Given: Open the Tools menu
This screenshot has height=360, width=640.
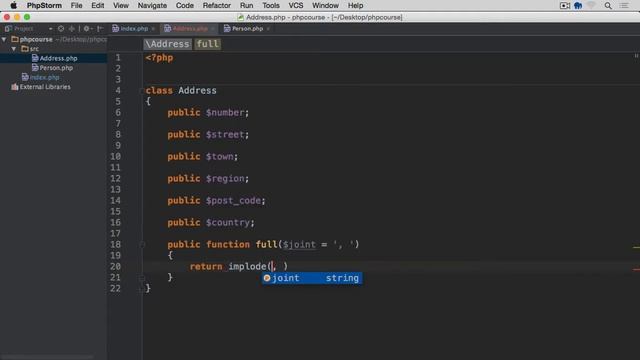Looking at the screenshot, I should (271, 6).
